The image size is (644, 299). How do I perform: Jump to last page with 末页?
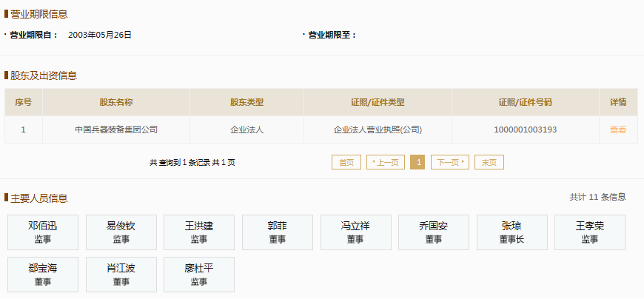[x=489, y=162]
